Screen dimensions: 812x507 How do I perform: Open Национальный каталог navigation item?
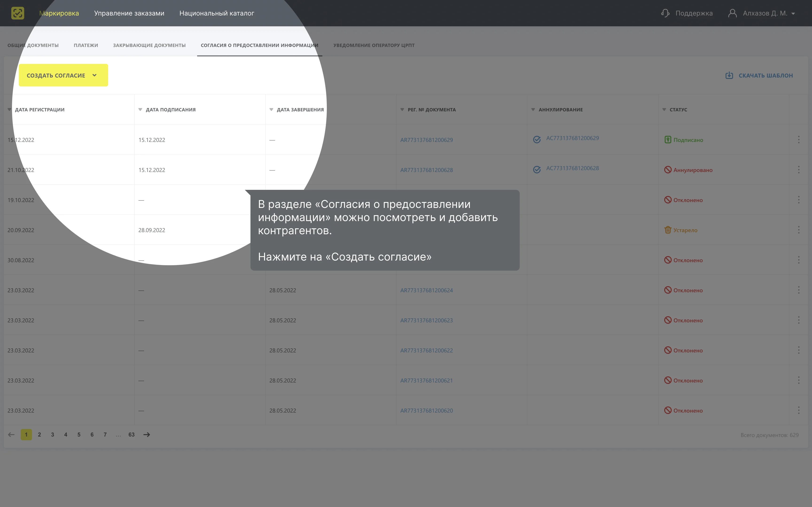point(217,13)
